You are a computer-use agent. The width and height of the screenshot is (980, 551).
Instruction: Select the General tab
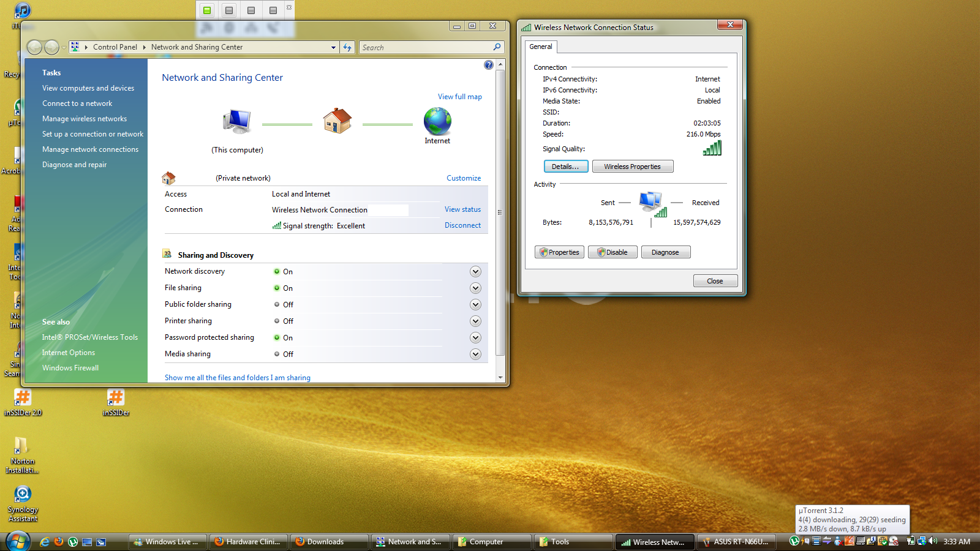[x=540, y=47]
